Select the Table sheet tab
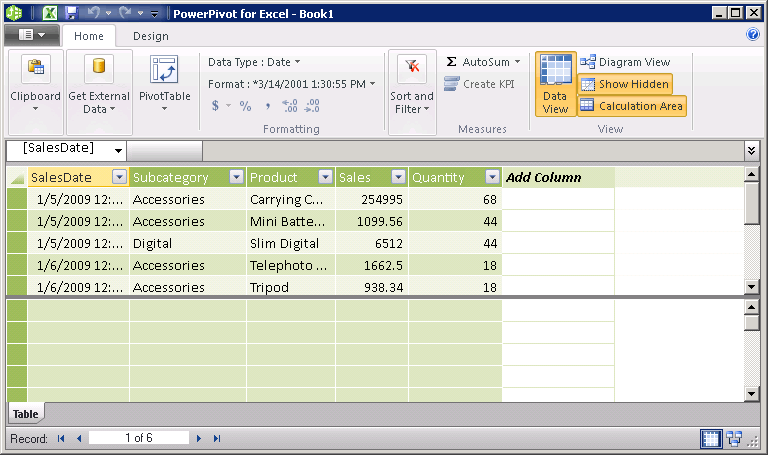 click(x=25, y=414)
